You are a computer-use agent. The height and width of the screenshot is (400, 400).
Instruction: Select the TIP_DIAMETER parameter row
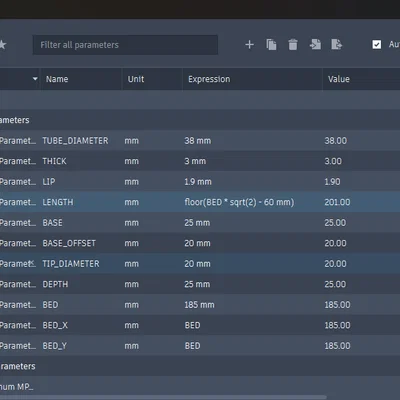click(x=200, y=264)
